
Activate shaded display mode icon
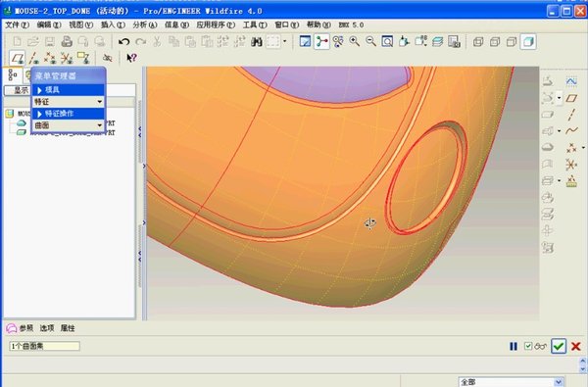528,41
